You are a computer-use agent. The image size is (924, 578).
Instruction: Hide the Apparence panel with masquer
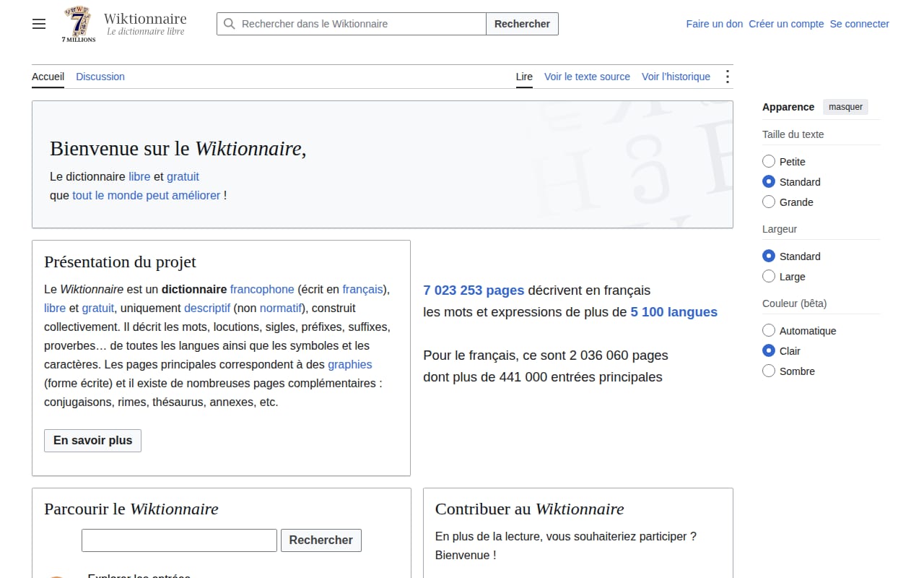[x=845, y=107]
